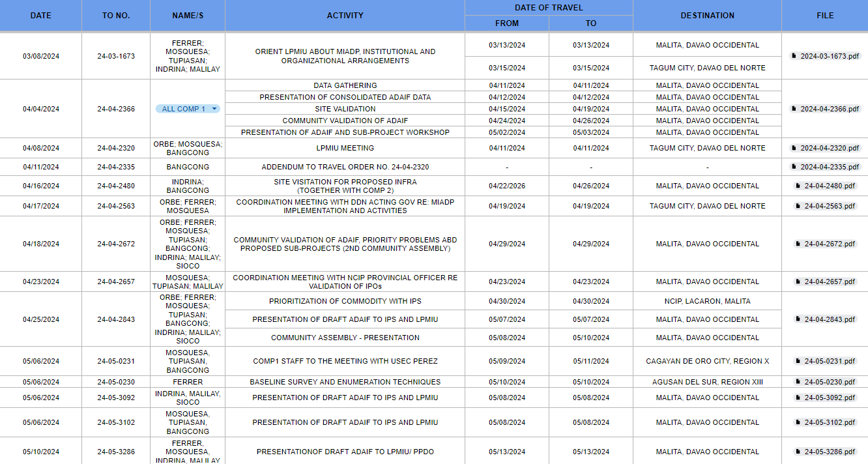The height and width of the screenshot is (464, 868).
Task: Click the NCIP, LACARON, MALITA destination cell
Action: (707, 301)
